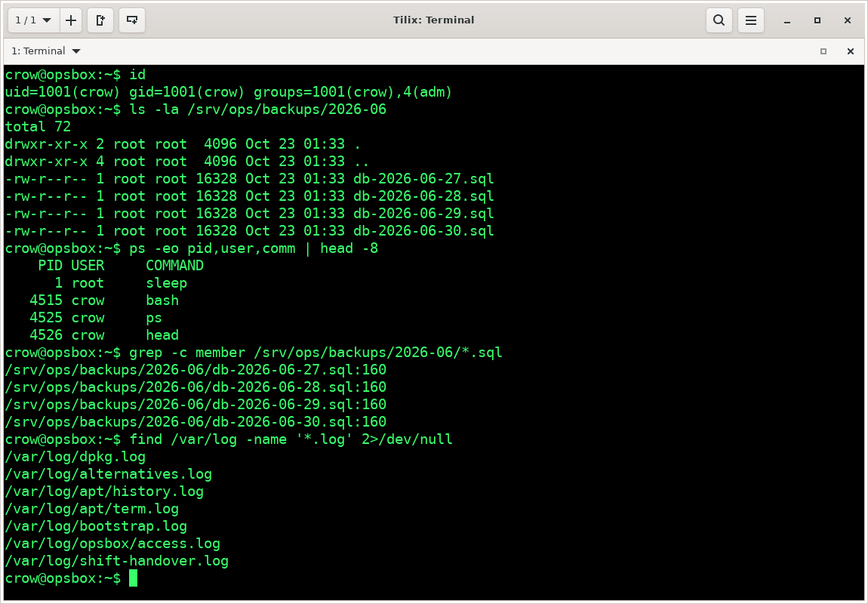This screenshot has width=868, height=604.
Task: Click the '/var/log/apt/history.log' path
Action: [x=104, y=492]
